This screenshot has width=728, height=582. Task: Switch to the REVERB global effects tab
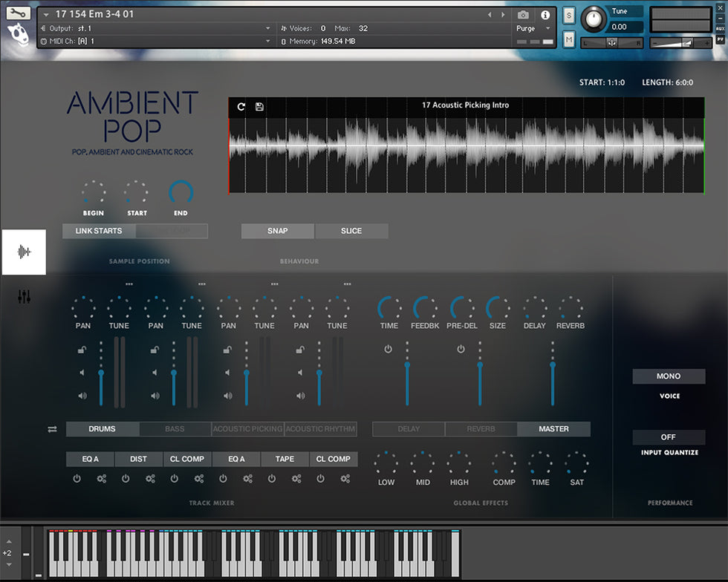pos(481,429)
